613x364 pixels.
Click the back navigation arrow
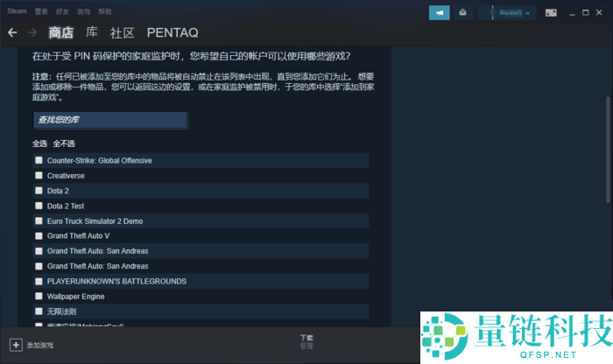click(12, 32)
